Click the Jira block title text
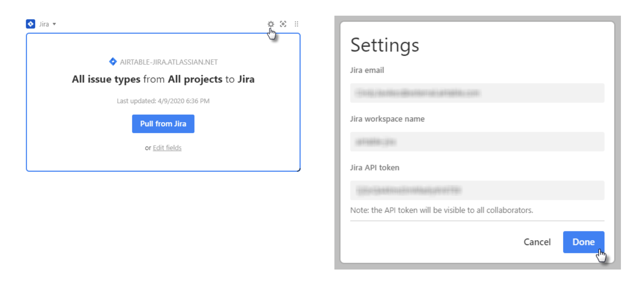 click(x=44, y=24)
